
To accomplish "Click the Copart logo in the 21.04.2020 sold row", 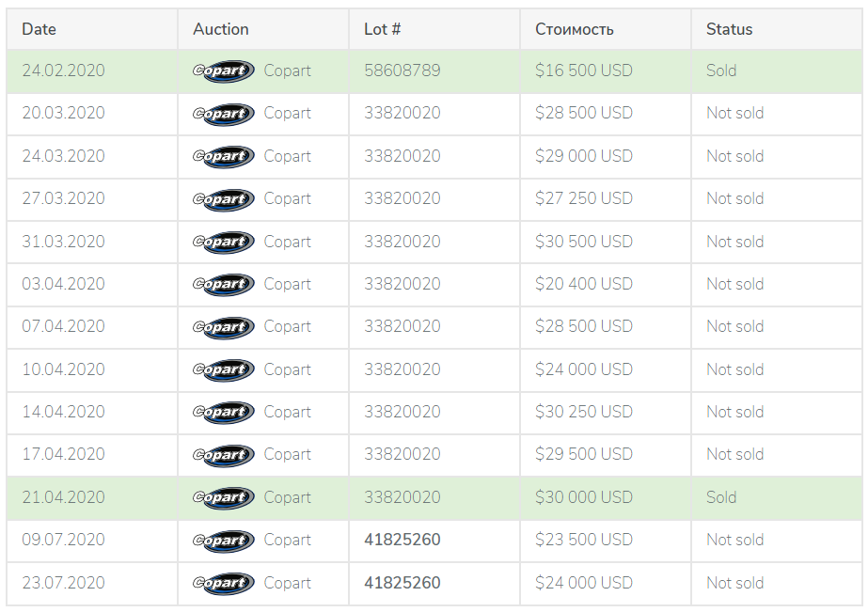I will (223, 497).
